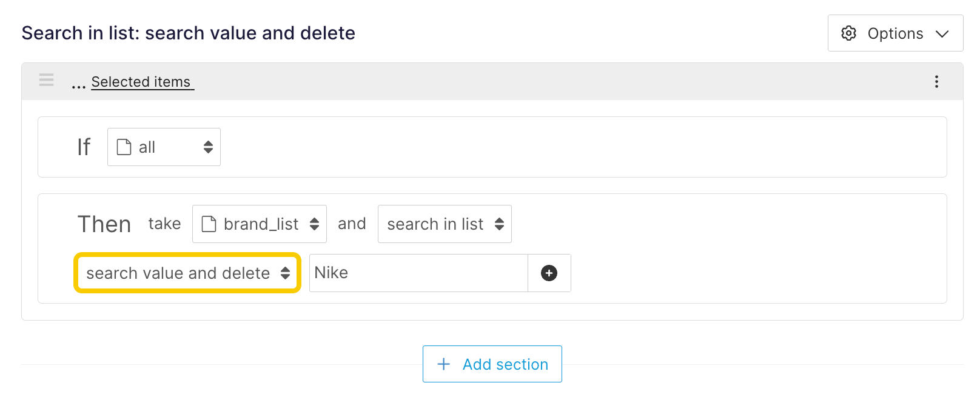Screen dimensions: 980x400
Task: Expand the brand_list field dropdown
Action: coord(314,224)
